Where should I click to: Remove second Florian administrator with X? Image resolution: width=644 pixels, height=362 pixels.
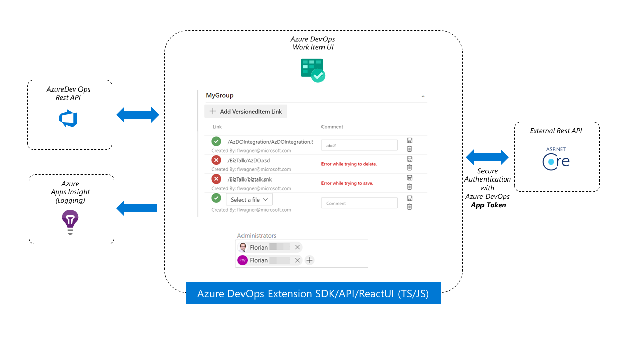point(297,260)
